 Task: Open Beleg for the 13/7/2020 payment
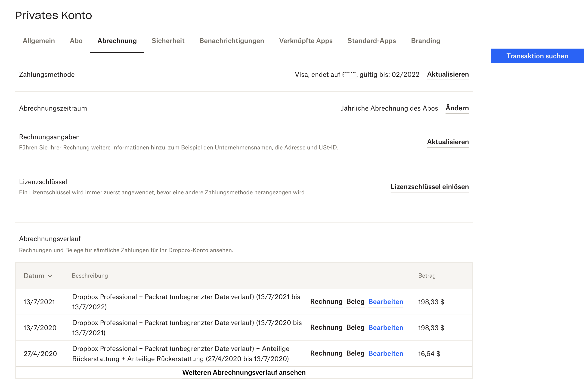[355, 328]
